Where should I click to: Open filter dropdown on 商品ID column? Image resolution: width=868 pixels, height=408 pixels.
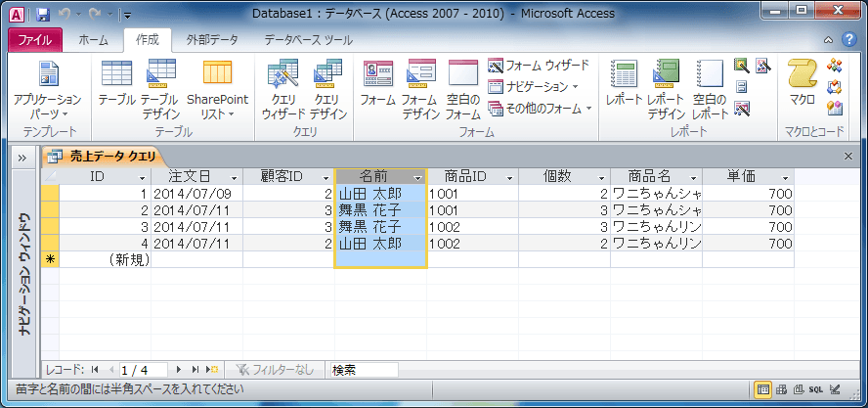(509, 178)
